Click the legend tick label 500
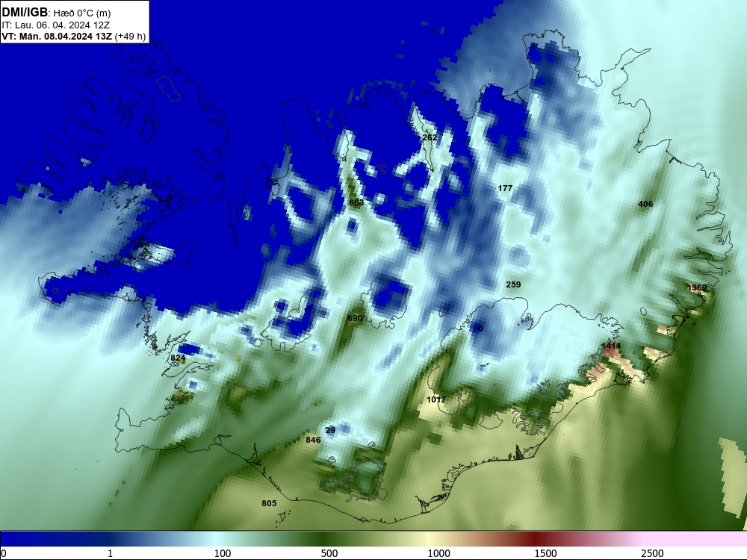 329,553
